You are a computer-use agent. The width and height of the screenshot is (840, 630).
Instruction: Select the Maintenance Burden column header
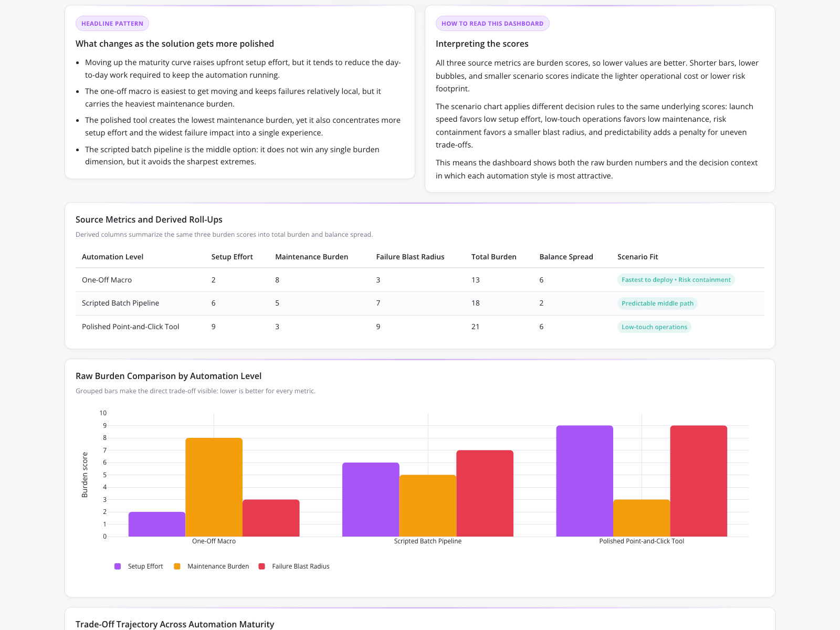312,257
